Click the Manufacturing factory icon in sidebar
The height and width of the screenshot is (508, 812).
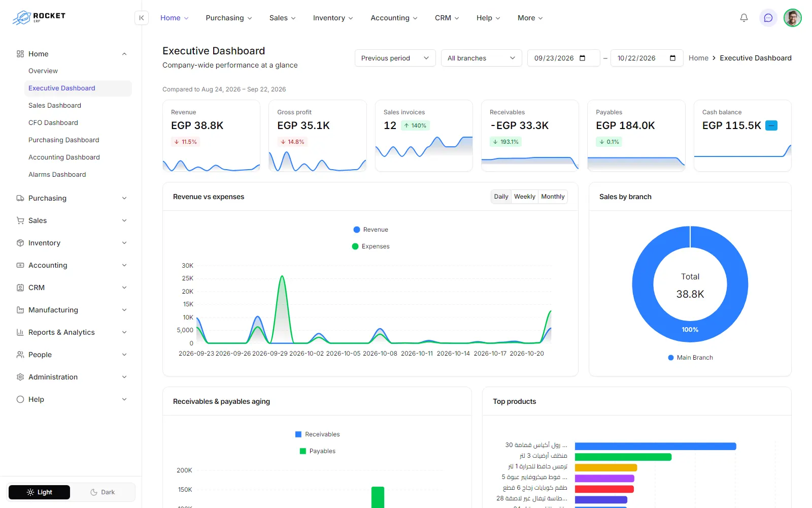pos(20,310)
